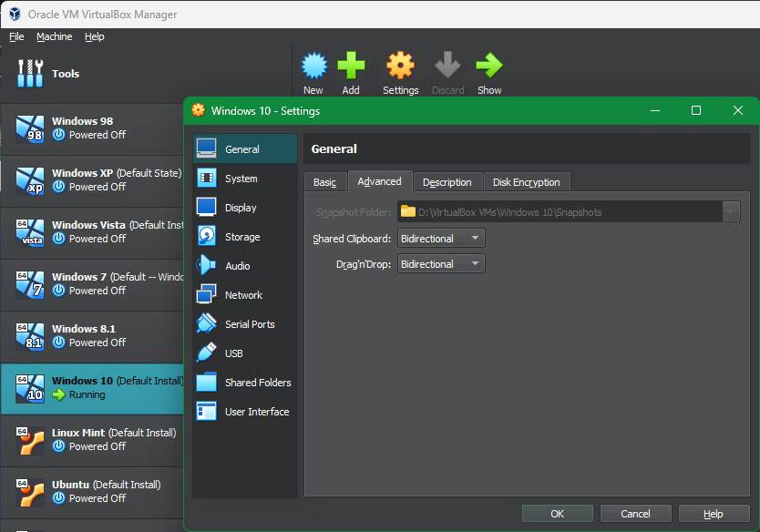Switch to the Advanced tab
Screen dimensions: 760x532
click(379, 181)
